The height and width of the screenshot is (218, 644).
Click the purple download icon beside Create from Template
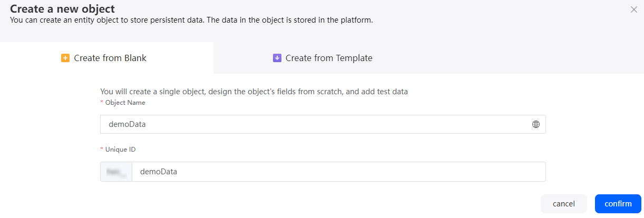point(277,58)
